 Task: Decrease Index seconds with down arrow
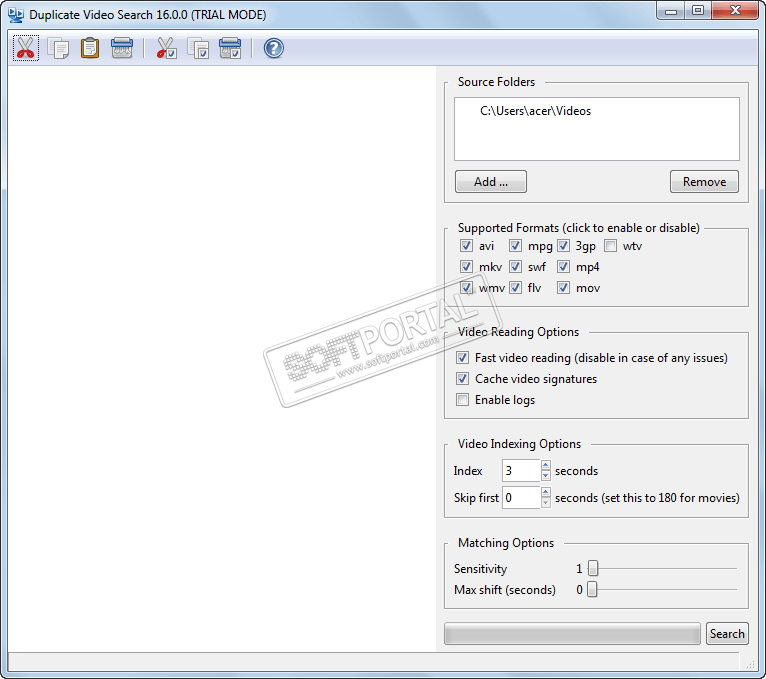click(546, 476)
